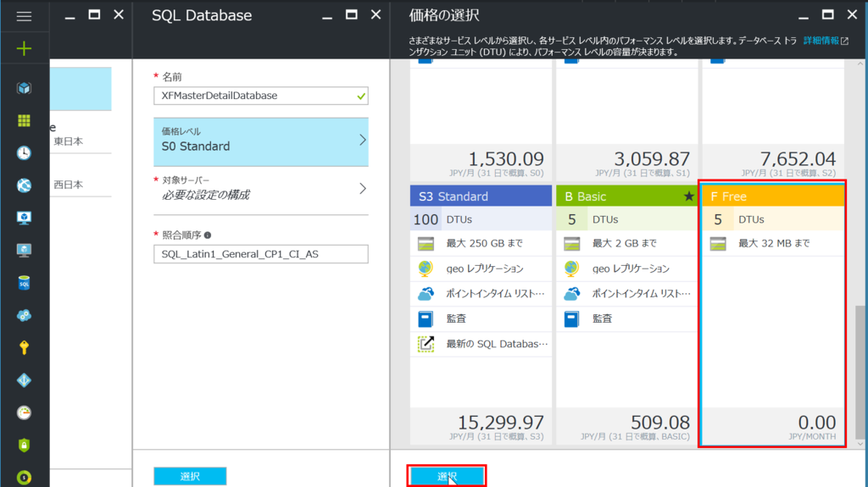868x487 pixels.
Task: Select the 7,652.04 JPY/月 S2 price card
Action: click(773, 122)
